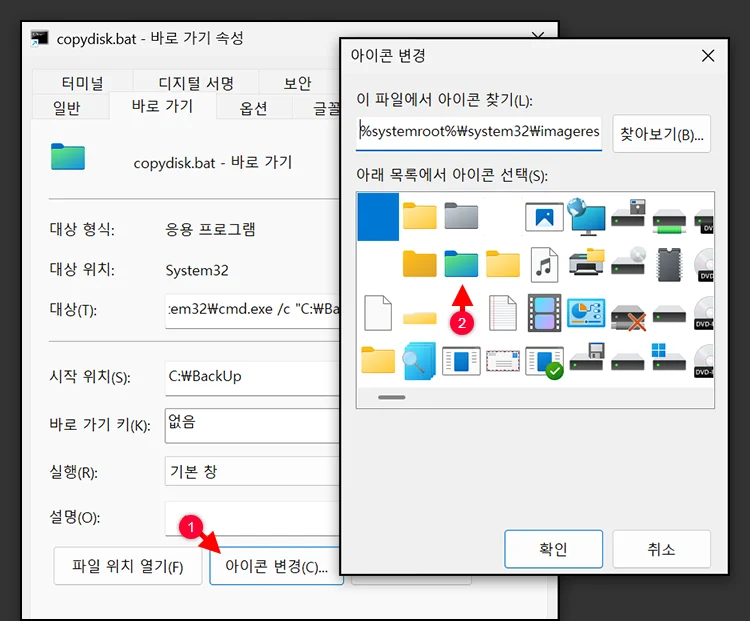Image resolution: width=750 pixels, height=621 pixels.
Task: Switch to the 터미널 tab
Action: [x=82, y=82]
